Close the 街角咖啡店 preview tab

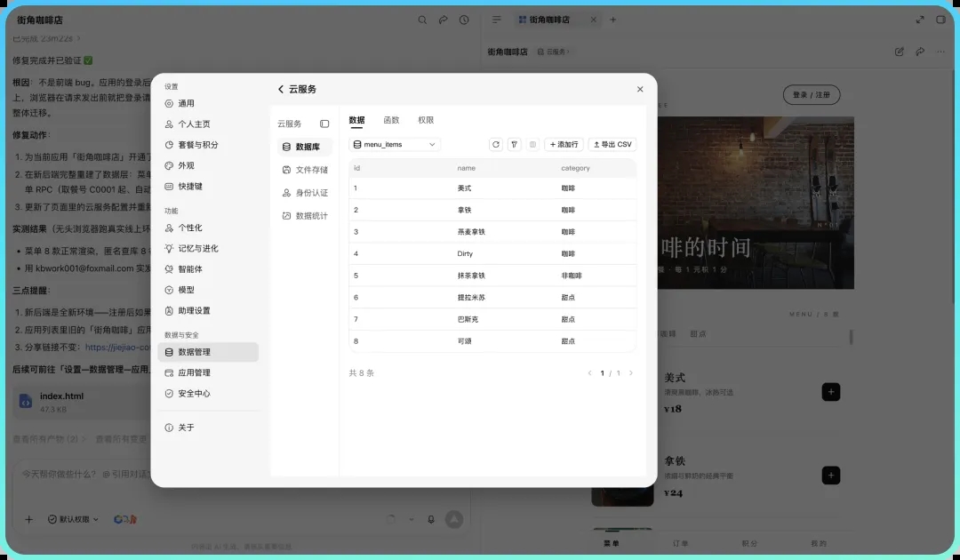(593, 20)
